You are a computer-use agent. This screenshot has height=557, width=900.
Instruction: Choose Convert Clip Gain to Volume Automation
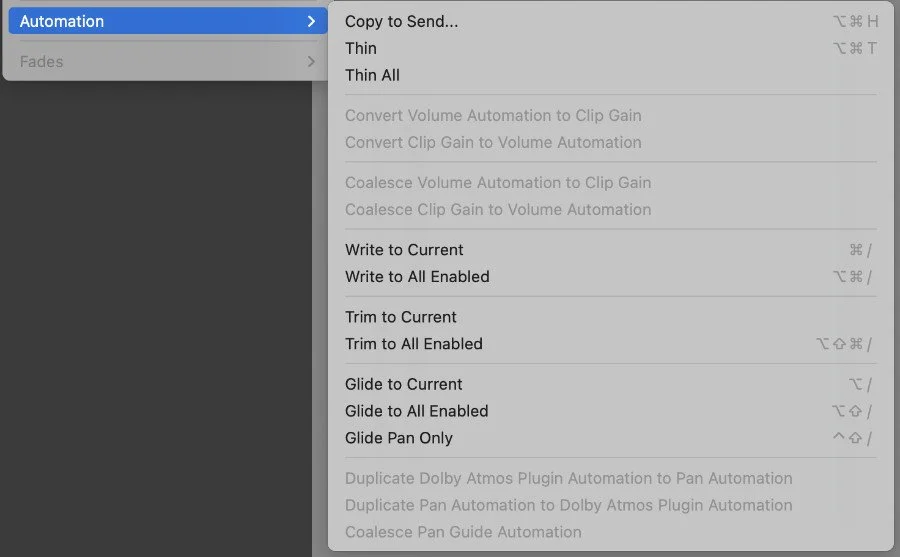pyautogui.click(x=611, y=142)
